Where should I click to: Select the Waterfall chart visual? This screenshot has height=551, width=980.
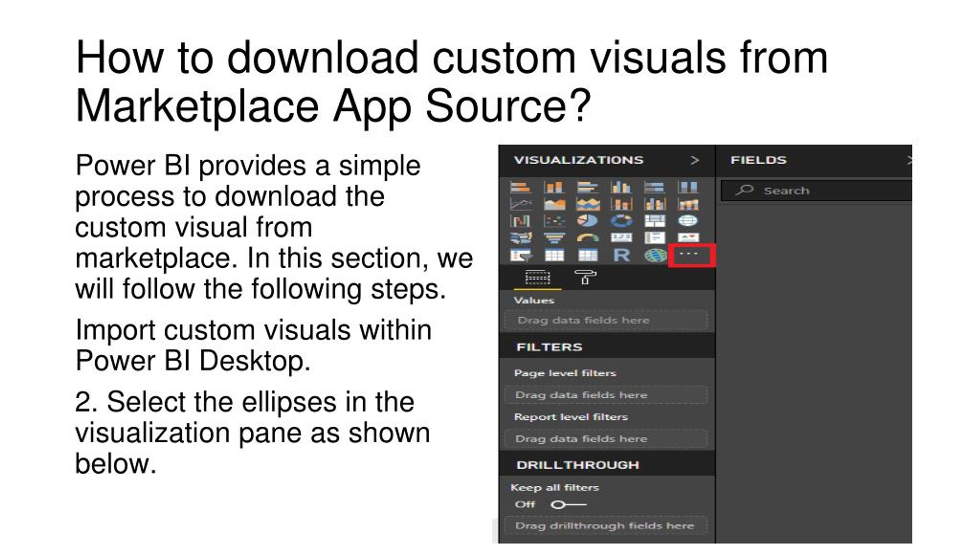(521, 221)
